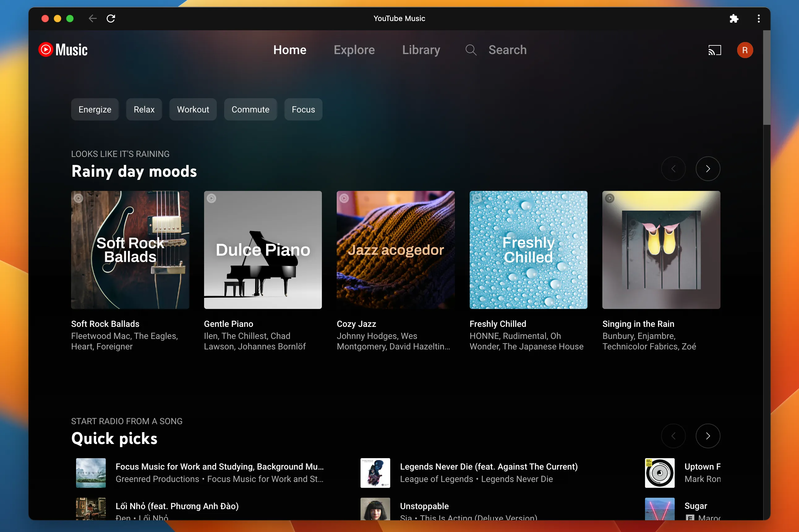
Task: Open the extensions puzzle icon
Action: tap(734, 18)
